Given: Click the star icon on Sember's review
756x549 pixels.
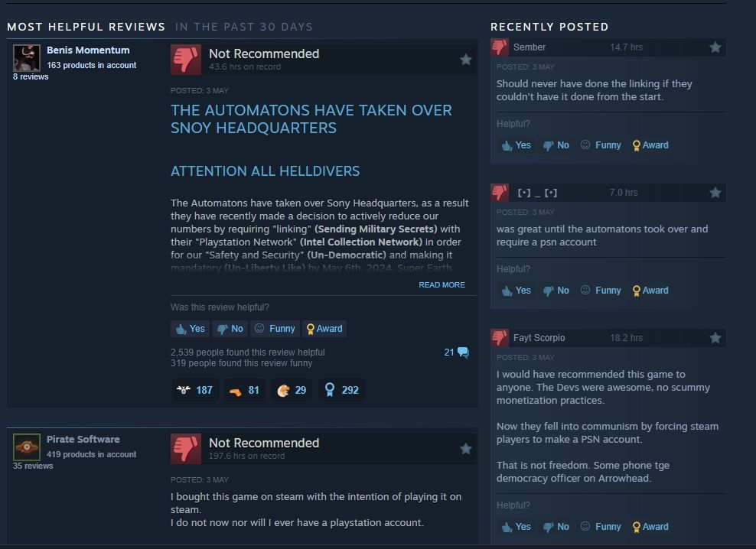Looking at the screenshot, I should click(715, 47).
